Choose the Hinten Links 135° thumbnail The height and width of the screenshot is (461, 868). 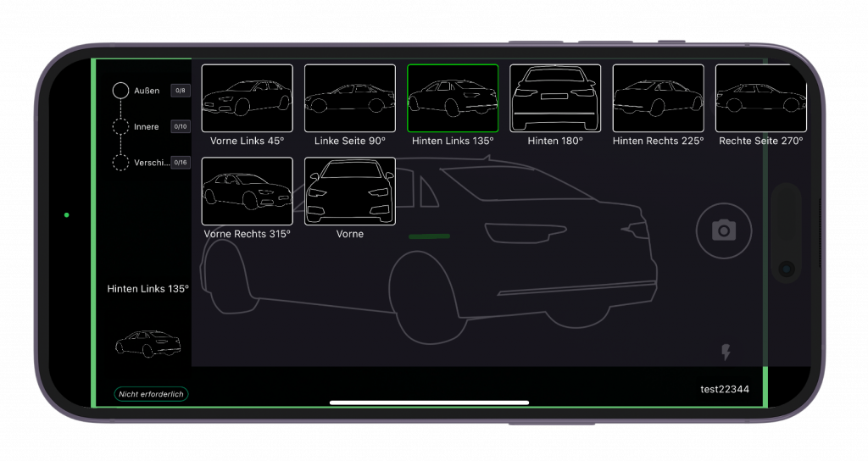453,98
